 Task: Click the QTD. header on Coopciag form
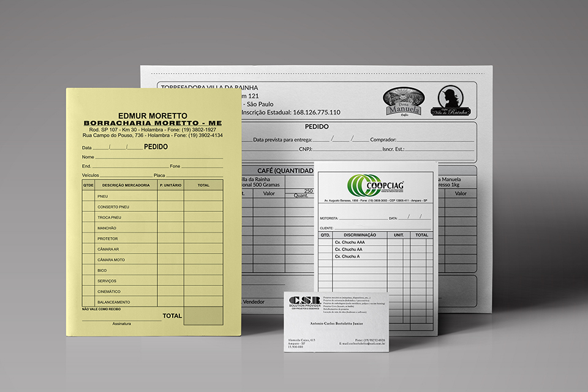click(x=325, y=235)
